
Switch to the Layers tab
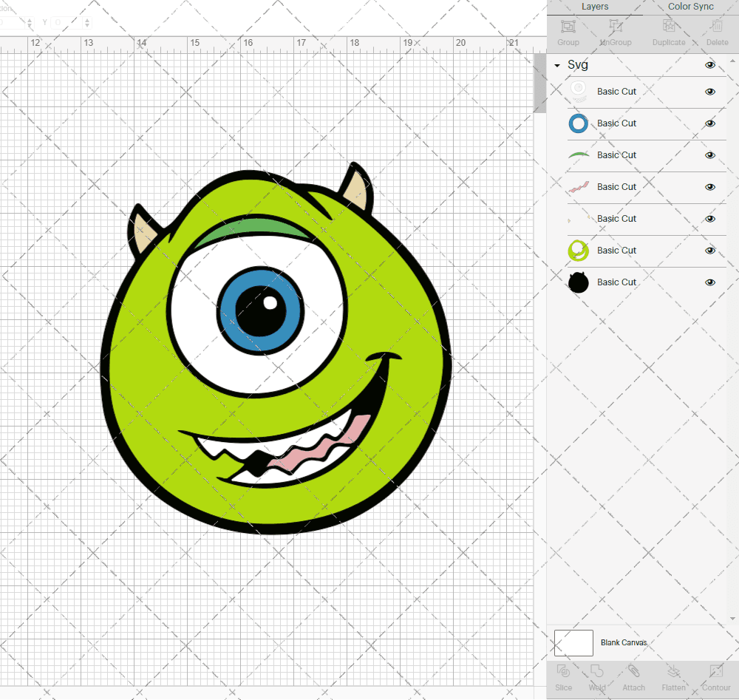(x=595, y=7)
